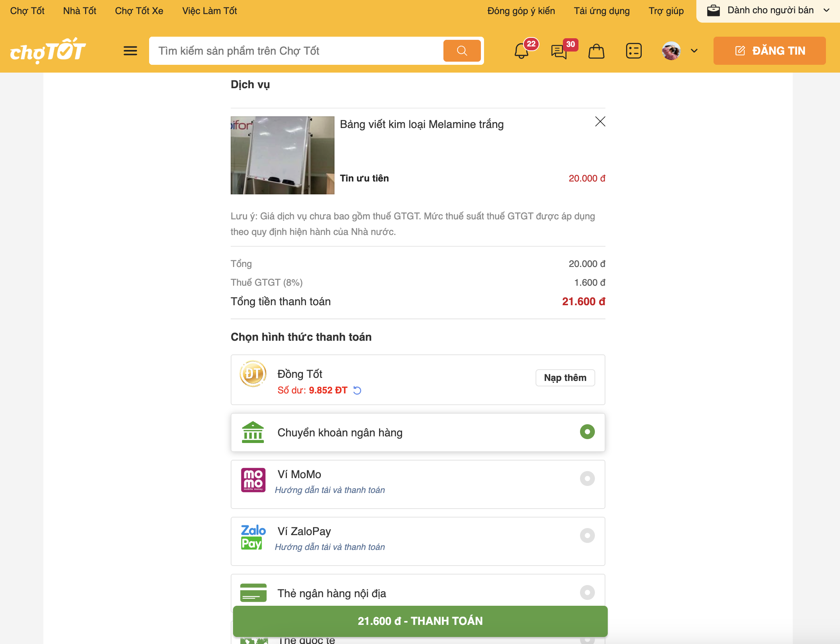Screen dimensions: 840x644
Task: Click the orange search magnifier button
Action: tap(462, 51)
